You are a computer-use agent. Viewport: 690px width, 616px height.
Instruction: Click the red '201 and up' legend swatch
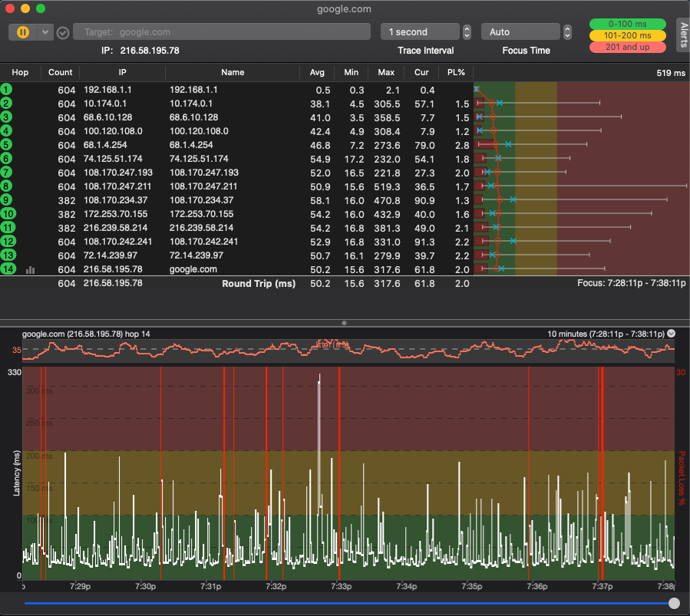click(627, 47)
